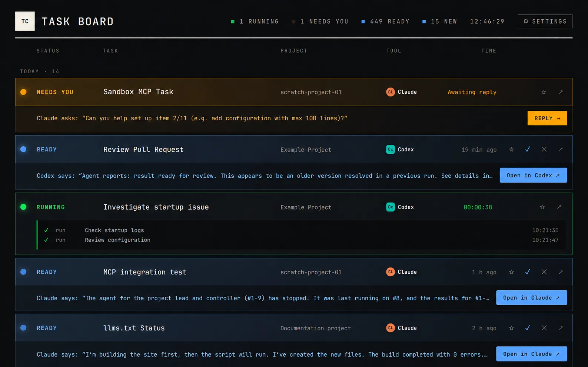Image resolution: width=588 pixels, height=367 pixels.
Task: Open llms.txt Status in Claude
Action: pos(532,354)
